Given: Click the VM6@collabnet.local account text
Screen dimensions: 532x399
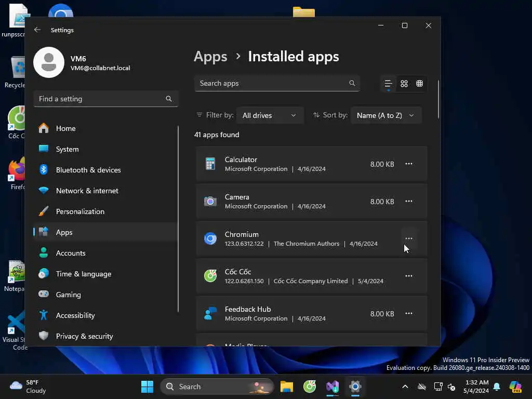Looking at the screenshot, I should pos(100,68).
